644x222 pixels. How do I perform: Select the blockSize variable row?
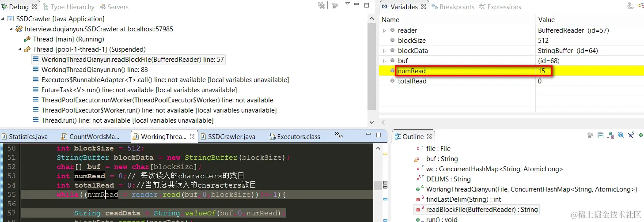tap(511, 41)
